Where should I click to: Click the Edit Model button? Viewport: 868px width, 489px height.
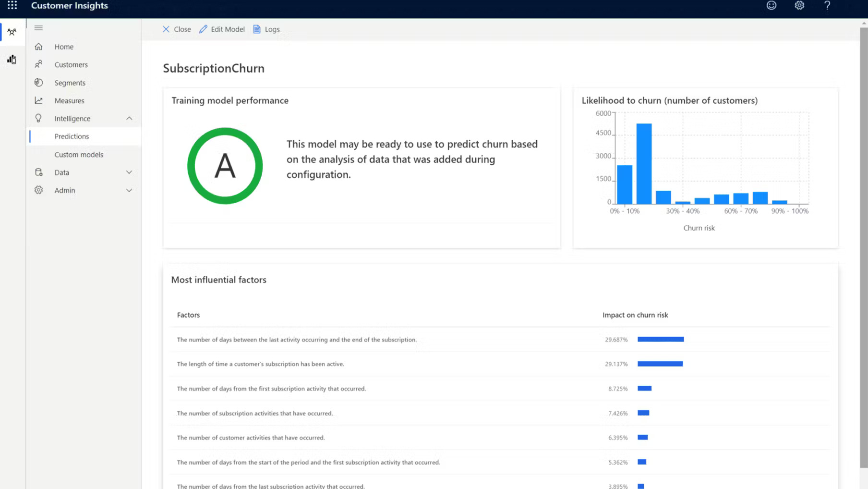click(222, 29)
